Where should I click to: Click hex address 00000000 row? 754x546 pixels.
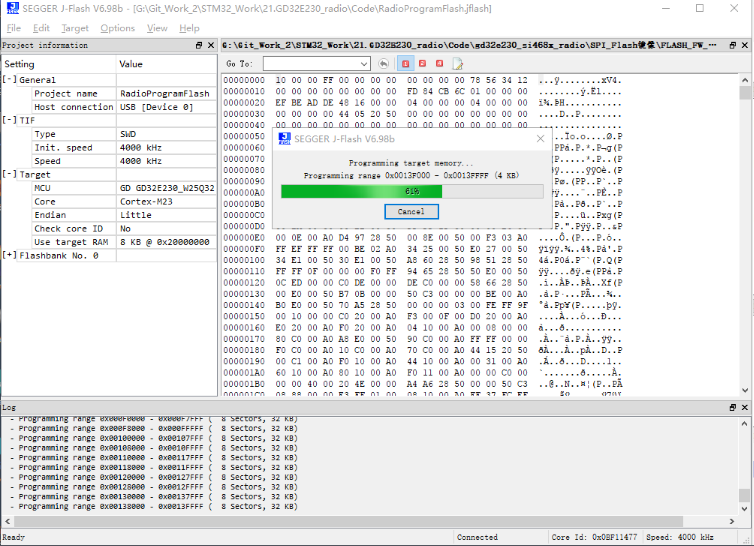(423, 80)
